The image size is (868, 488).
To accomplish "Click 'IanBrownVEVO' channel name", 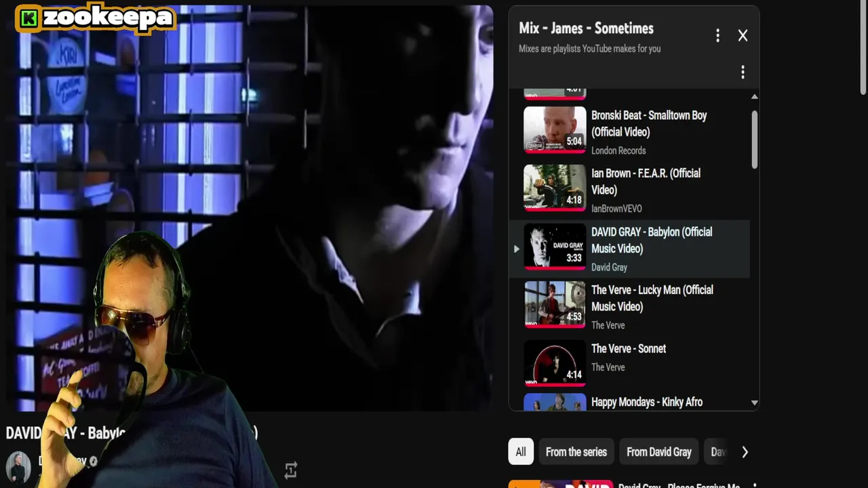I will point(616,209).
